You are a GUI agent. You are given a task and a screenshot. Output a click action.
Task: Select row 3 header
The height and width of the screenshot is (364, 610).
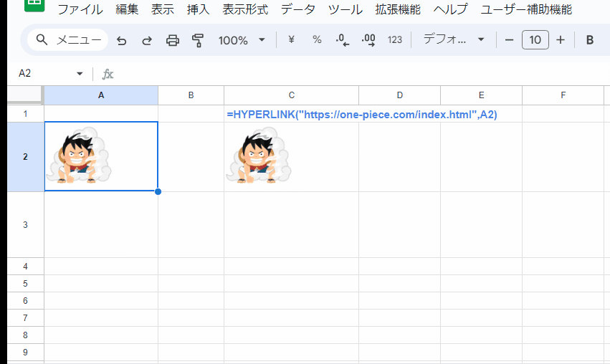[25, 225]
